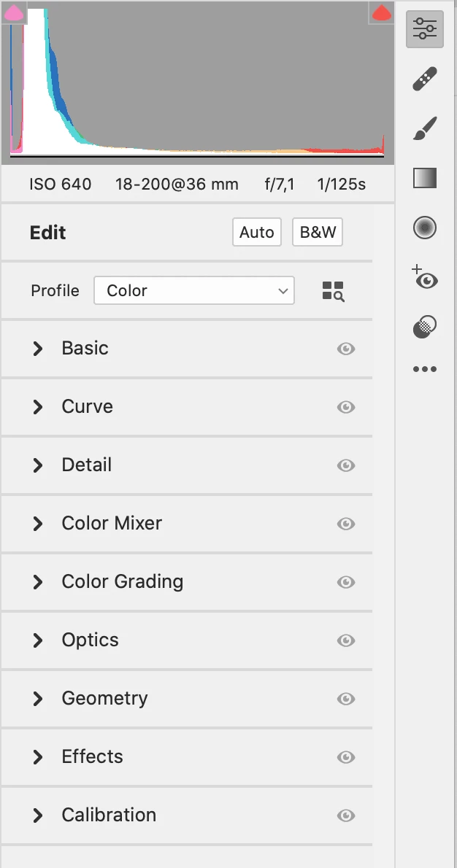Image resolution: width=457 pixels, height=868 pixels.
Task: Expand the Optics section arrow
Action: [38, 640]
